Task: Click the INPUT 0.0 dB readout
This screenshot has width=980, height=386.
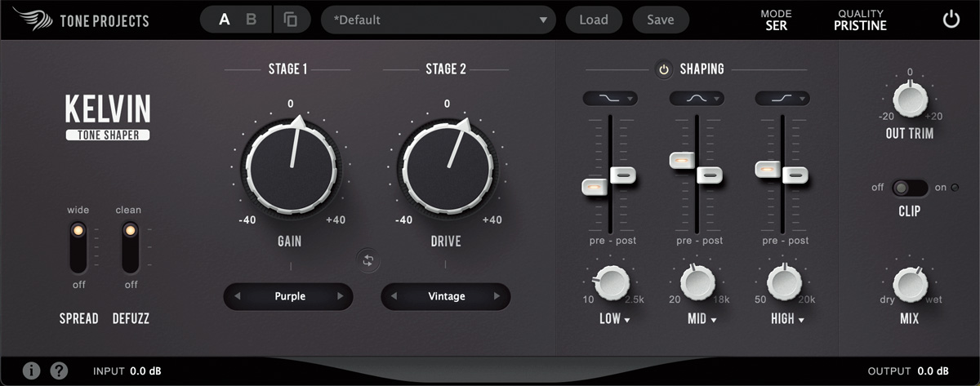Action: (x=127, y=371)
